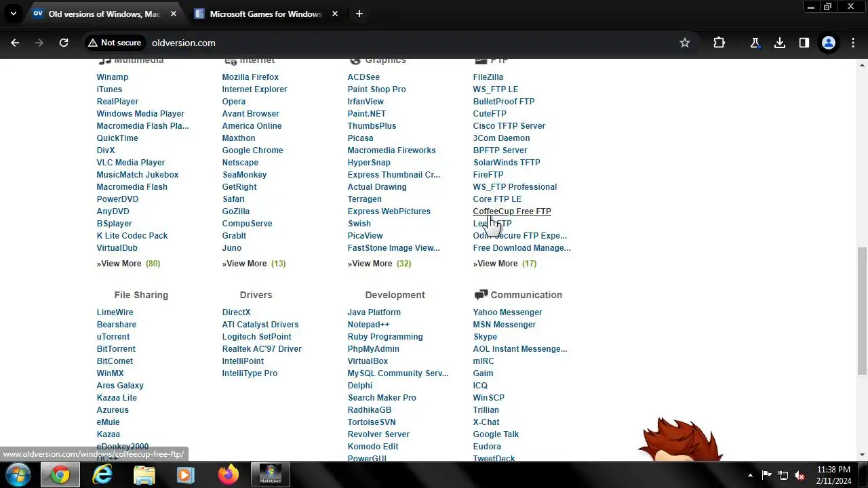Screen dimensions: 868x488
Task: Open the taskbar clock showing 11:38 PM
Action: tap(834, 475)
